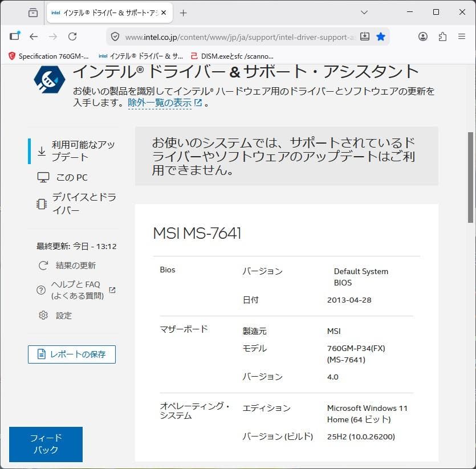The width and height of the screenshot is (476, 469).
Task: Open the フィードバック button
Action: click(46, 444)
